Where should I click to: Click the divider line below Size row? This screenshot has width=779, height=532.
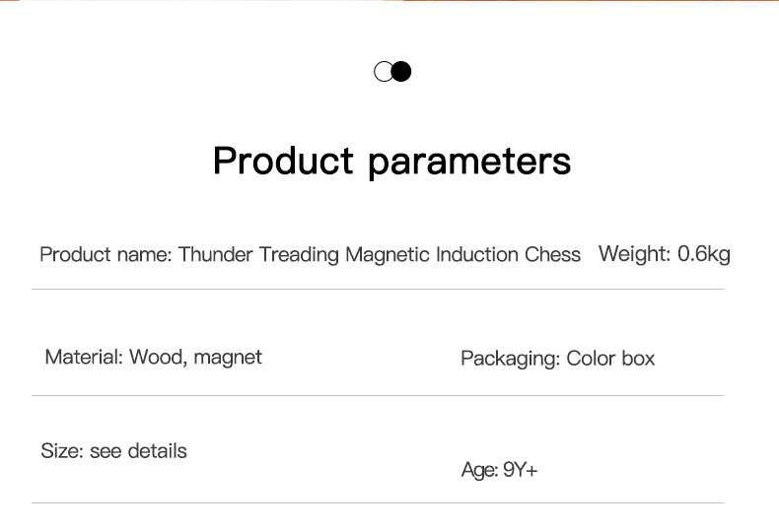[378, 503]
